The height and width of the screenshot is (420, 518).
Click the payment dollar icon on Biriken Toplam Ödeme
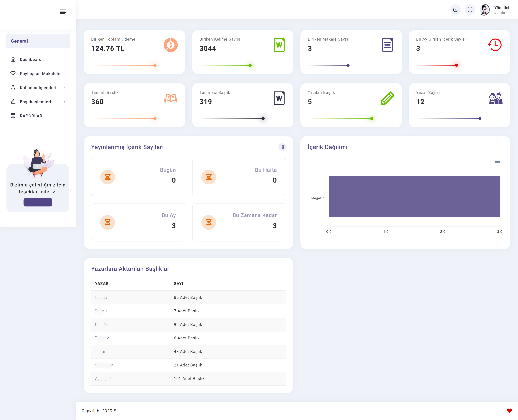pos(171,45)
